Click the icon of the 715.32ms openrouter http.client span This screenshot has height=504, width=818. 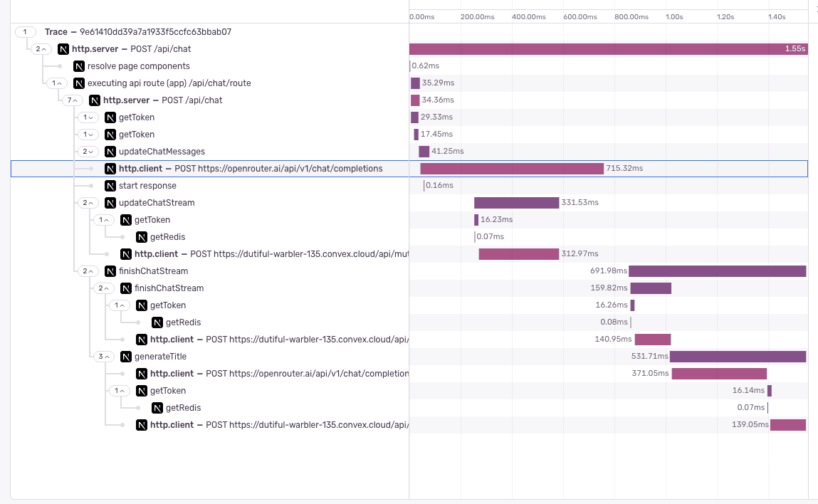tap(110, 169)
